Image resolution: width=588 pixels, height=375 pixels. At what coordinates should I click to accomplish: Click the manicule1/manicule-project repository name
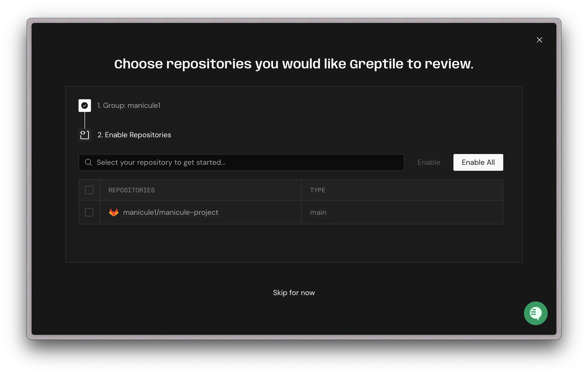pyautogui.click(x=171, y=212)
